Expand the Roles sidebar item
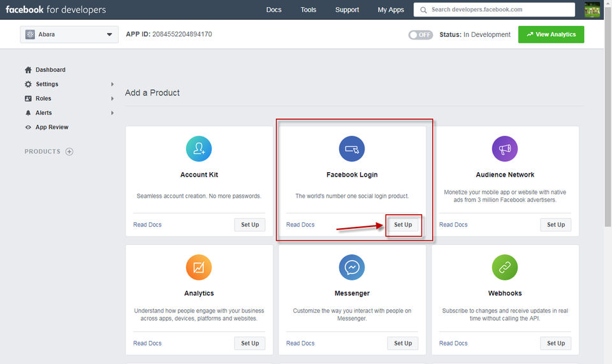612x364 pixels. pyautogui.click(x=43, y=99)
